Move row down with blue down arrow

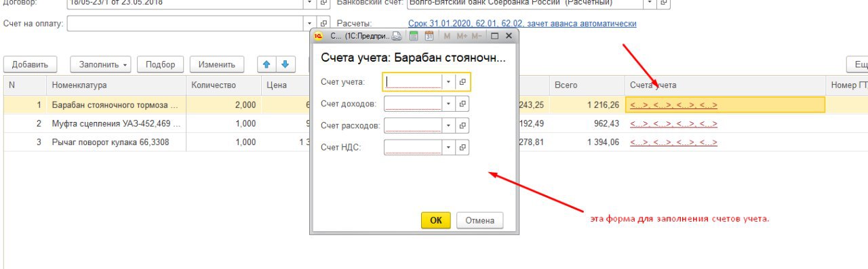(285, 64)
